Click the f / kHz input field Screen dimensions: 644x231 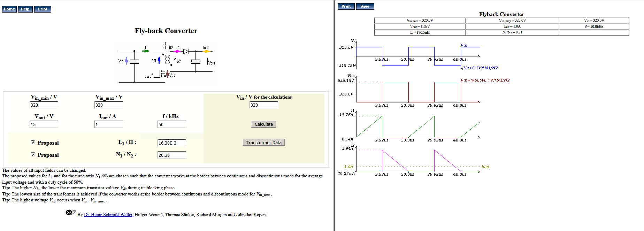[x=172, y=124]
